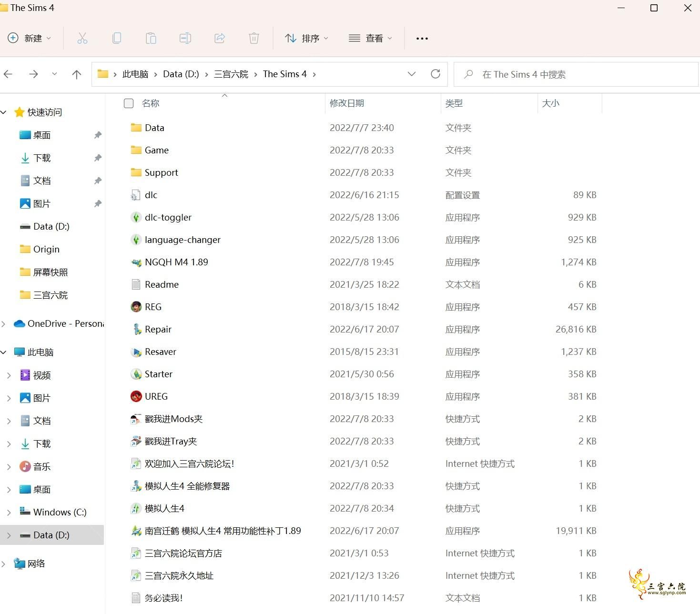The width and height of the screenshot is (700, 614).
Task: Sort by the 大小 column header
Action: pyautogui.click(x=551, y=103)
